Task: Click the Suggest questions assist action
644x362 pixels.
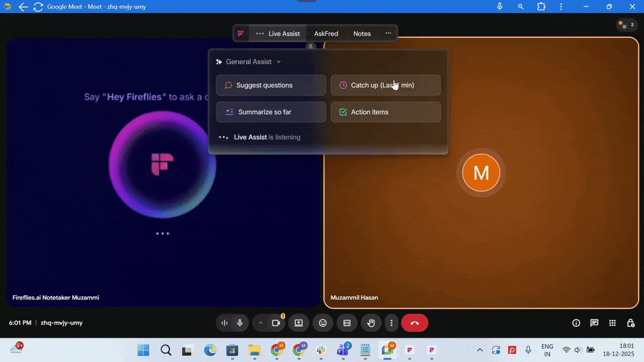Action: tap(271, 85)
